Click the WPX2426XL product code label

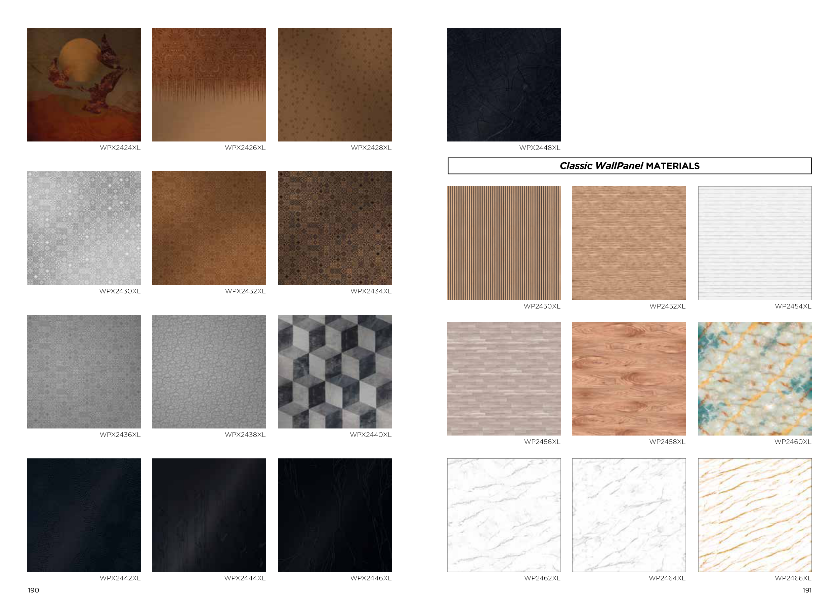245,148
